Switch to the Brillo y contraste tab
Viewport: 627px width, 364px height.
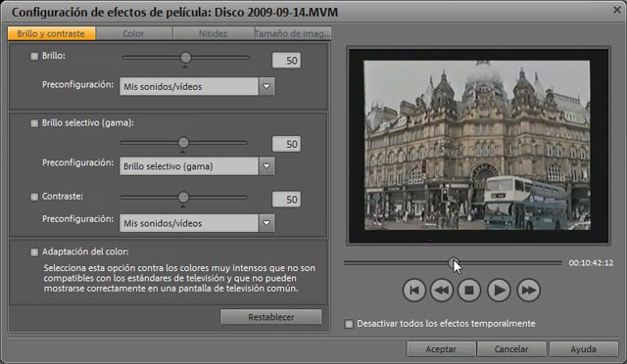[51, 33]
